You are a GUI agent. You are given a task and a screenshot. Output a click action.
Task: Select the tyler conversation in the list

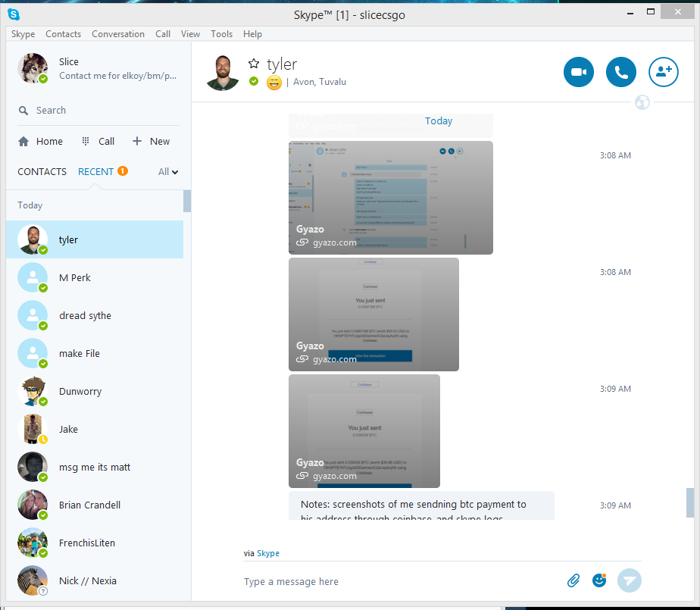point(95,239)
